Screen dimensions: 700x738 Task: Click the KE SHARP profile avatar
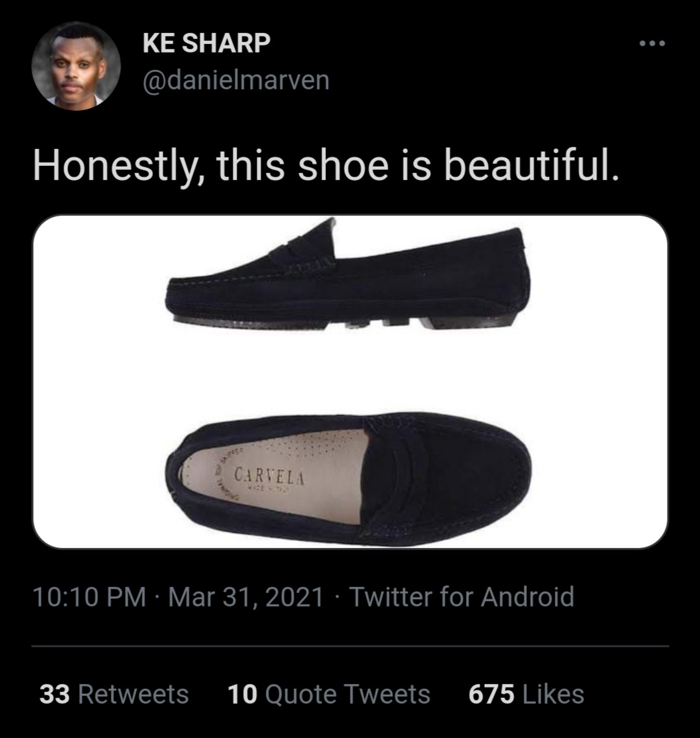pos(76,66)
